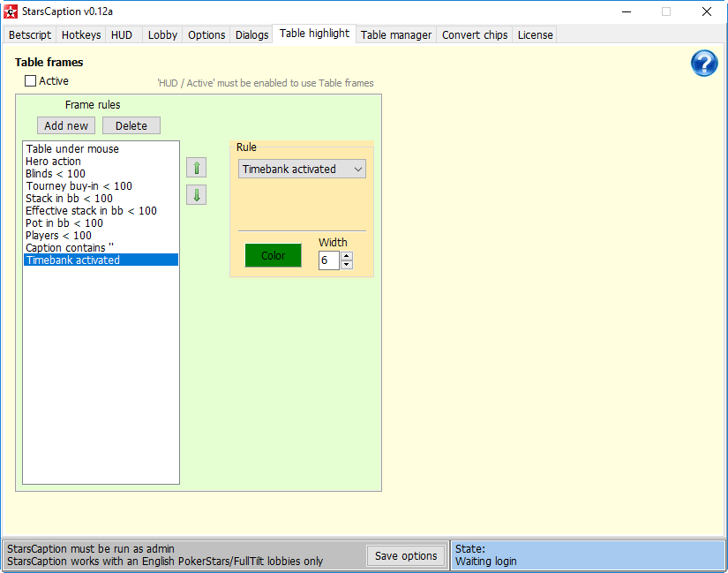
Task: Click the Delete button
Action: coord(131,125)
